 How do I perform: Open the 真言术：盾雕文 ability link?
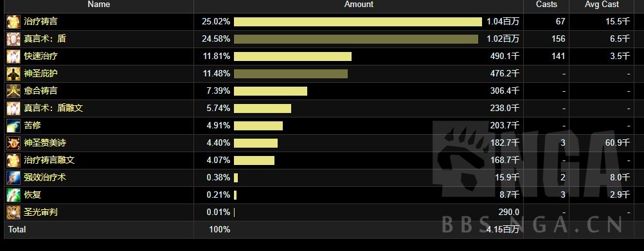coord(53,108)
